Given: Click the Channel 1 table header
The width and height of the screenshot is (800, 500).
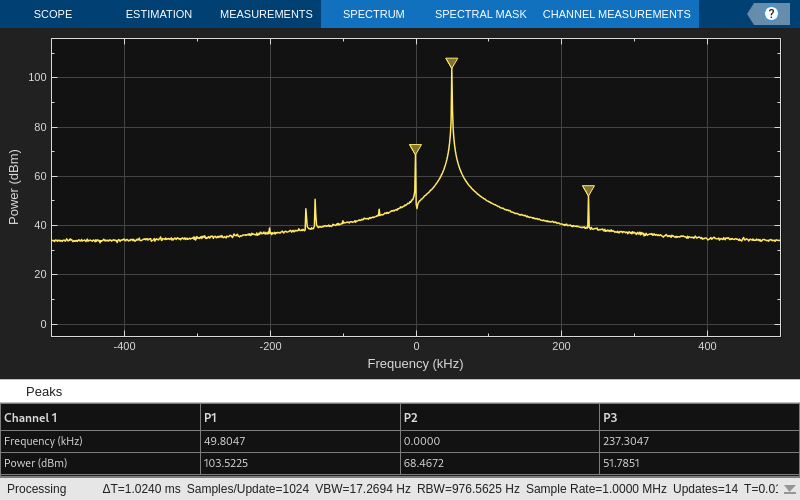Looking at the screenshot, I should pyautogui.click(x=31, y=417).
